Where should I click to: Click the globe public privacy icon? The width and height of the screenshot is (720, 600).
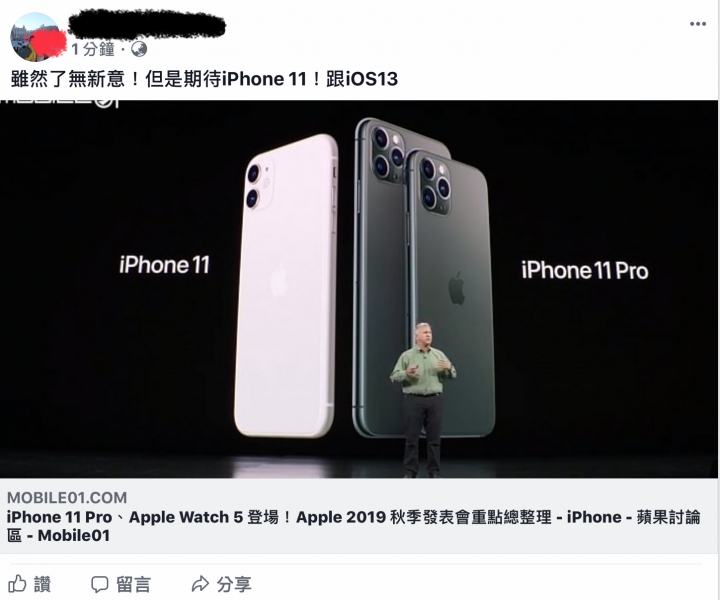[139, 49]
